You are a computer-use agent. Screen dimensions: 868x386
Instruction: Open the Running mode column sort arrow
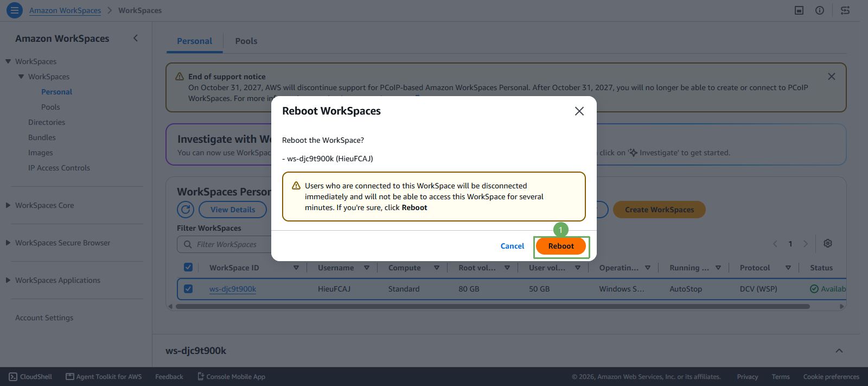(718, 268)
